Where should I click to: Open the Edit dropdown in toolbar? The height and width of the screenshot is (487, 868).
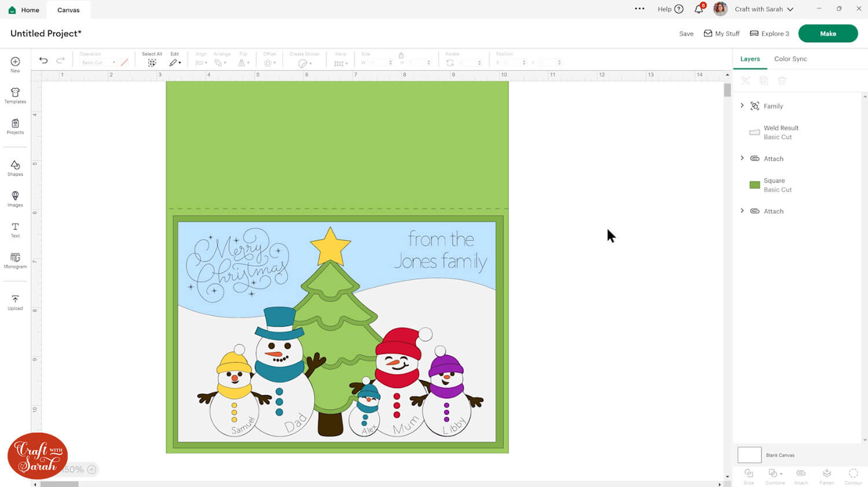[x=175, y=63]
